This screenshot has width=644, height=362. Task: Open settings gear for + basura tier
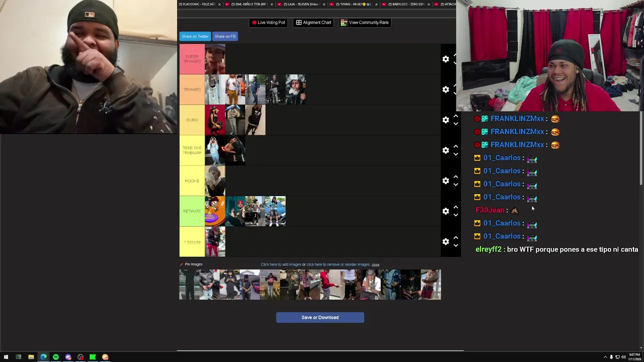[x=446, y=241]
